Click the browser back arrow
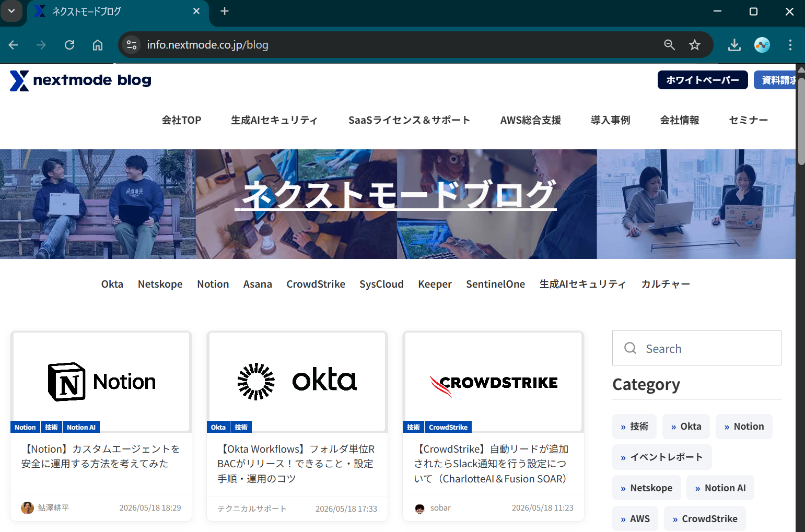The image size is (805, 532). [14, 45]
